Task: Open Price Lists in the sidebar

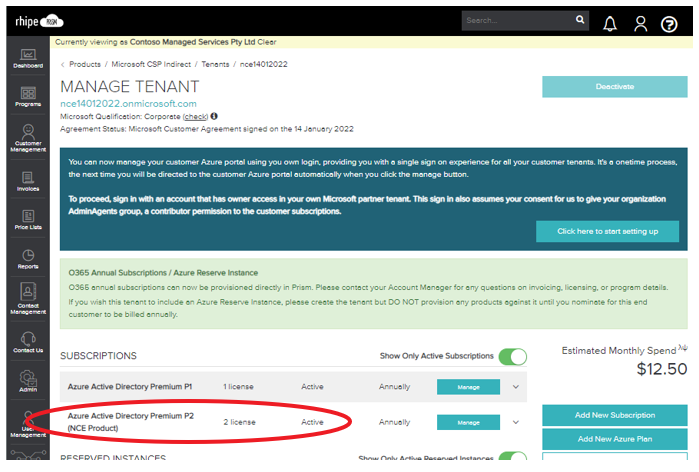Action: click(28, 220)
